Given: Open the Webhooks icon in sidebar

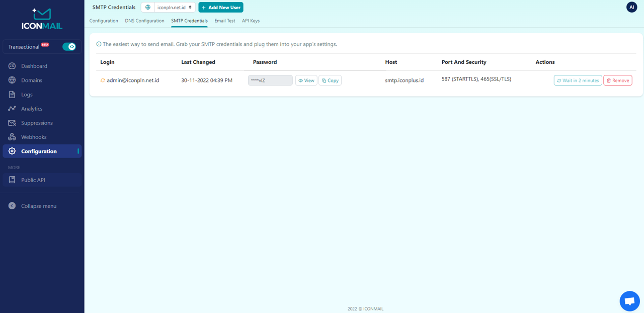Looking at the screenshot, I should point(12,137).
